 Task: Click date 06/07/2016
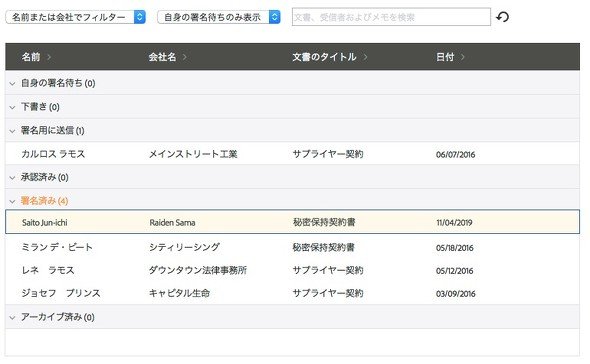(455, 154)
